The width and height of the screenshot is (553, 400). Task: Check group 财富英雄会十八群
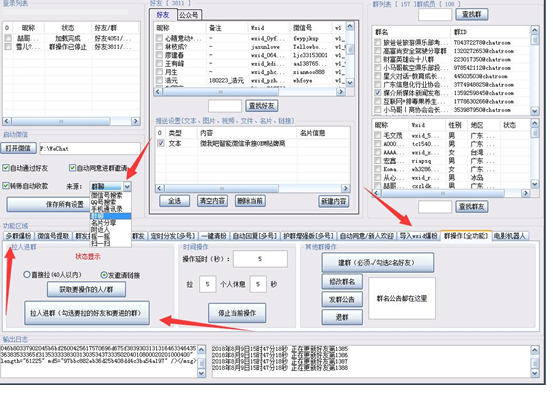[x=378, y=59]
